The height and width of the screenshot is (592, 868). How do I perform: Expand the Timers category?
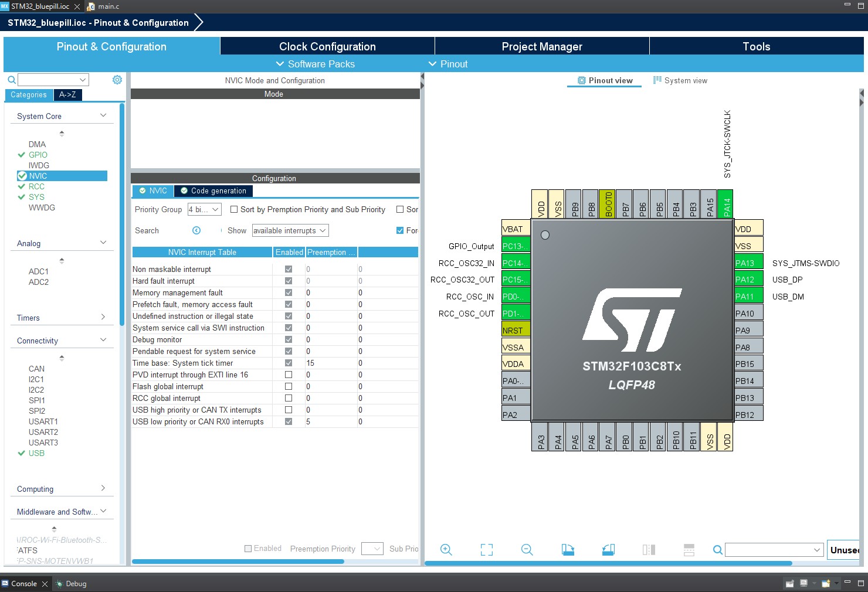click(x=103, y=317)
